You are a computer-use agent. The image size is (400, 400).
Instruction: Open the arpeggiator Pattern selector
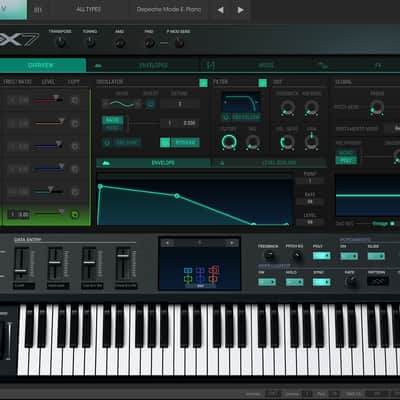[x=378, y=282]
